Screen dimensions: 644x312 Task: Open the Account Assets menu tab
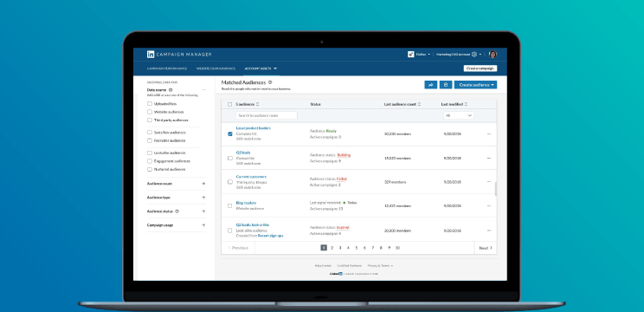click(x=261, y=68)
